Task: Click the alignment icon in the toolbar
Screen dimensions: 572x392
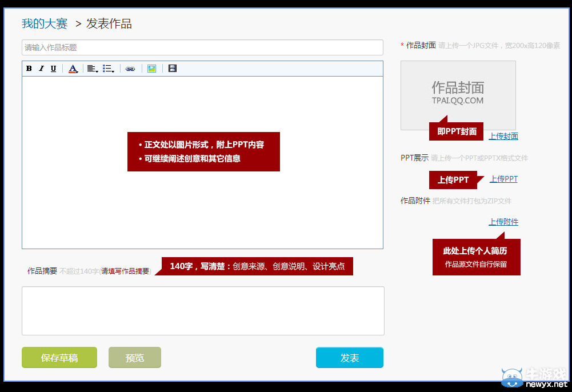Action: pos(90,69)
